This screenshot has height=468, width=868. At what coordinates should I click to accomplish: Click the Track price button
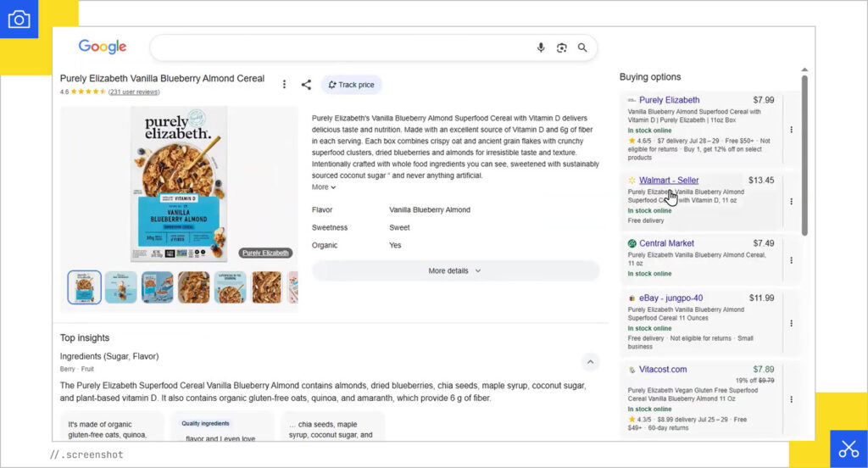coord(351,85)
